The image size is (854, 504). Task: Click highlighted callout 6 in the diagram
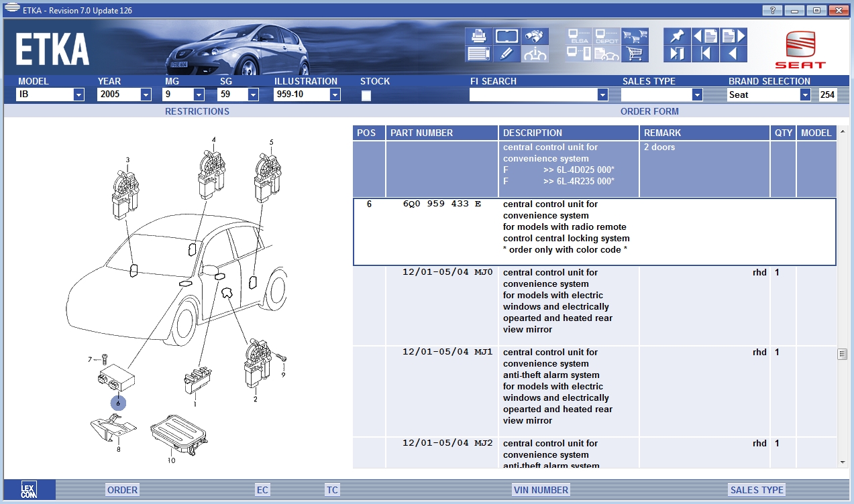coord(118,403)
